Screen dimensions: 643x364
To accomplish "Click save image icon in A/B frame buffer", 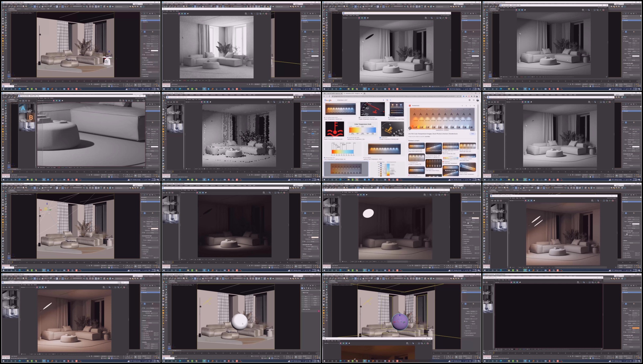I will point(120,101).
